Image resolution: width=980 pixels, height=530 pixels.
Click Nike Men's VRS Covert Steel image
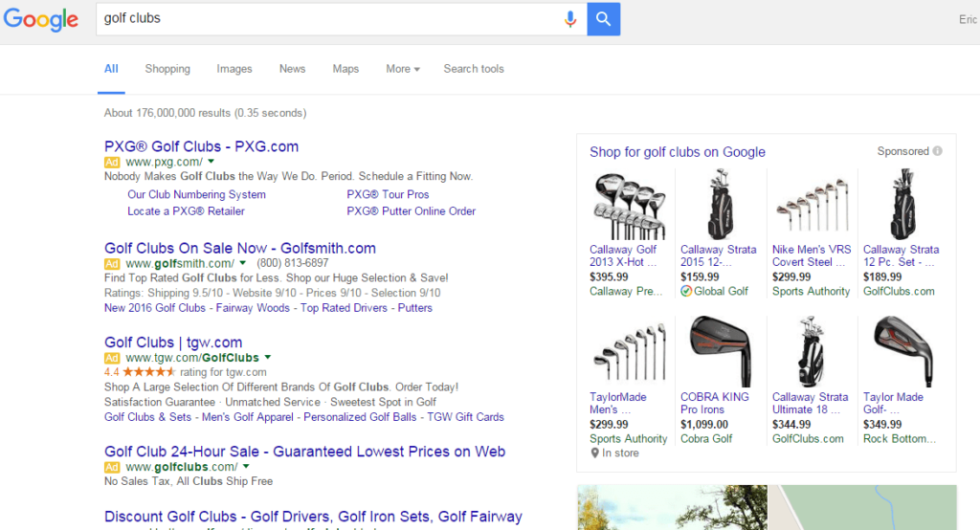pos(812,206)
